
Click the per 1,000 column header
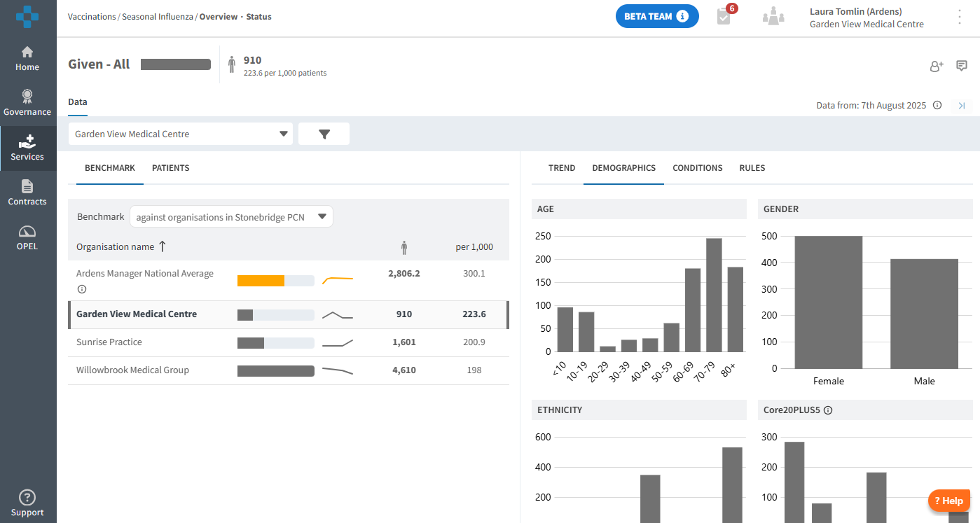[x=474, y=247]
